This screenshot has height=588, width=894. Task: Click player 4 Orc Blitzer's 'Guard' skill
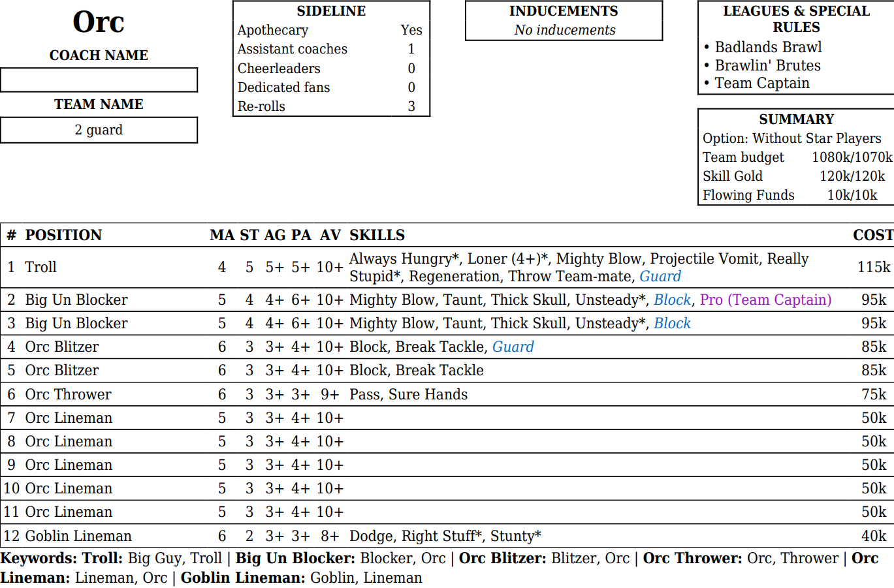[x=513, y=347]
